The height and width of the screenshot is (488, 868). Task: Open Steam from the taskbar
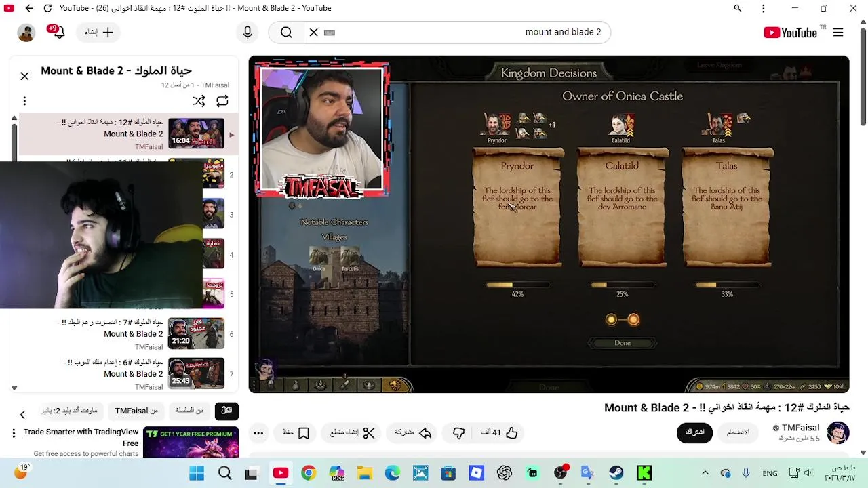pyautogui.click(x=616, y=473)
